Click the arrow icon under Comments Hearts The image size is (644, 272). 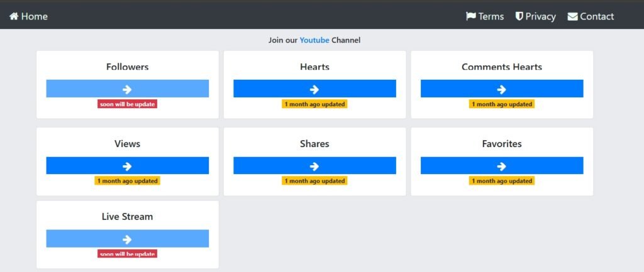coord(502,89)
